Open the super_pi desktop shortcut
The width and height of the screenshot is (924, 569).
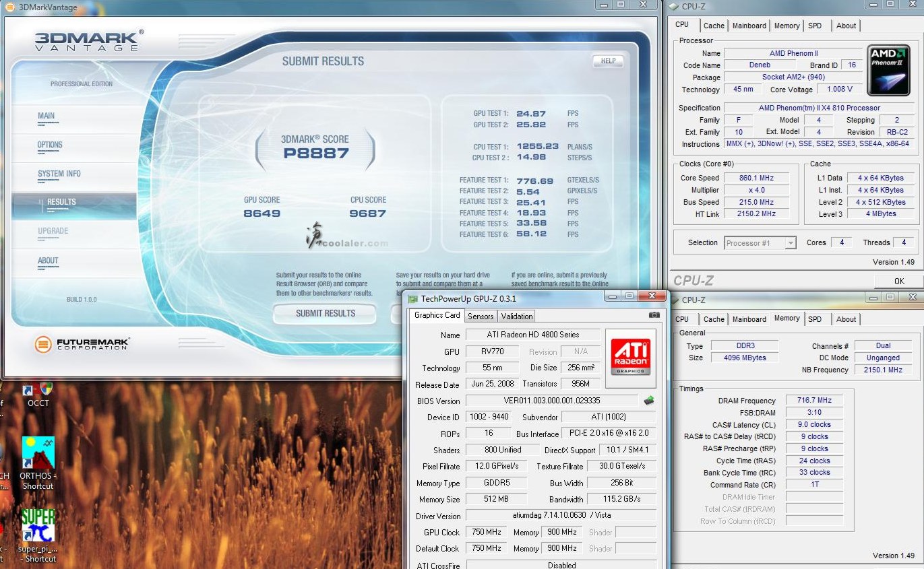coord(38,525)
